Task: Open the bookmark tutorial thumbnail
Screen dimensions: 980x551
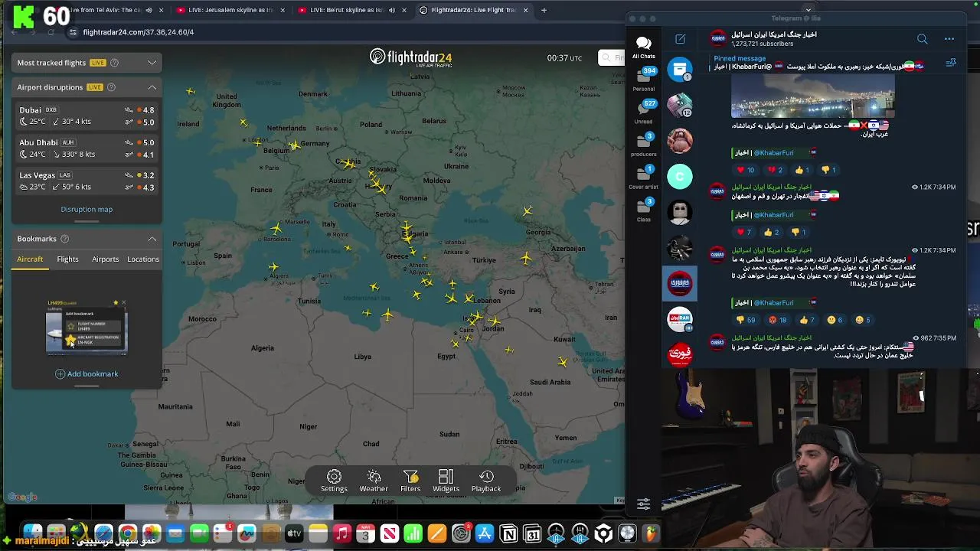Action: (87, 327)
